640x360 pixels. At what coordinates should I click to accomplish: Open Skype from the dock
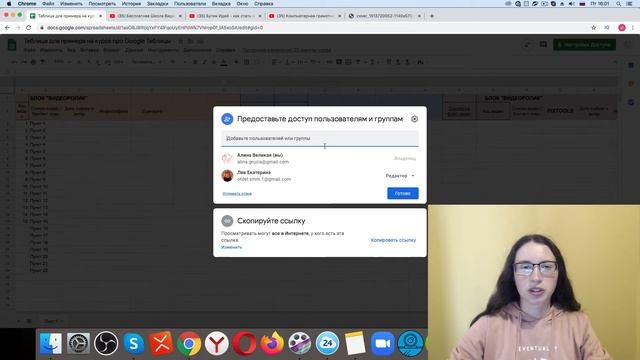click(x=133, y=343)
